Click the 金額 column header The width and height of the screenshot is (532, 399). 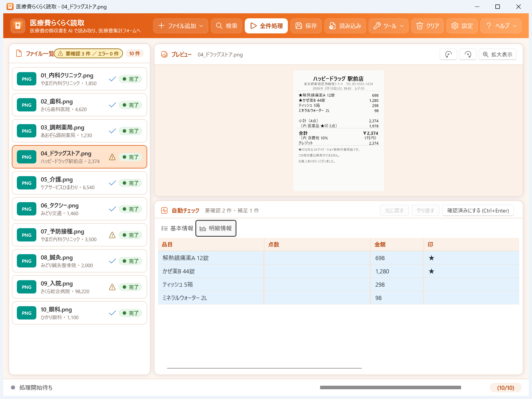tap(397, 244)
